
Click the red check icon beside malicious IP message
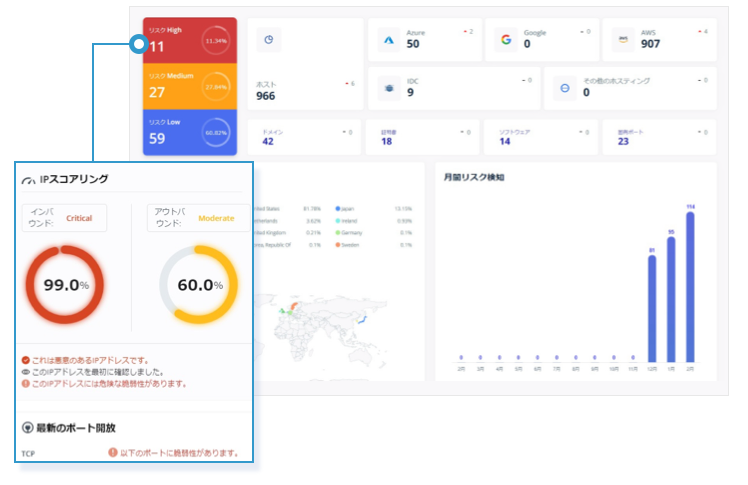(x=26, y=360)
